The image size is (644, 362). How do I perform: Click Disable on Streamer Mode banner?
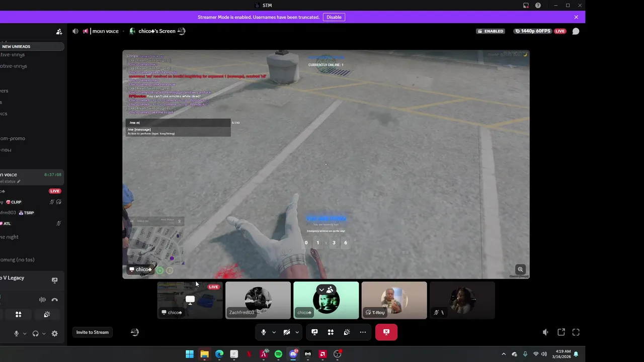334,17
